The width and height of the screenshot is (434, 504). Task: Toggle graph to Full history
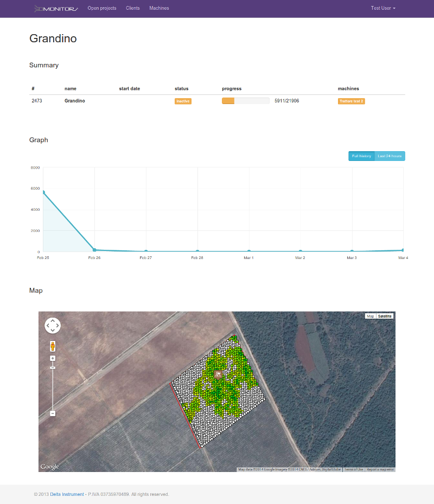(x=361, y=156)
